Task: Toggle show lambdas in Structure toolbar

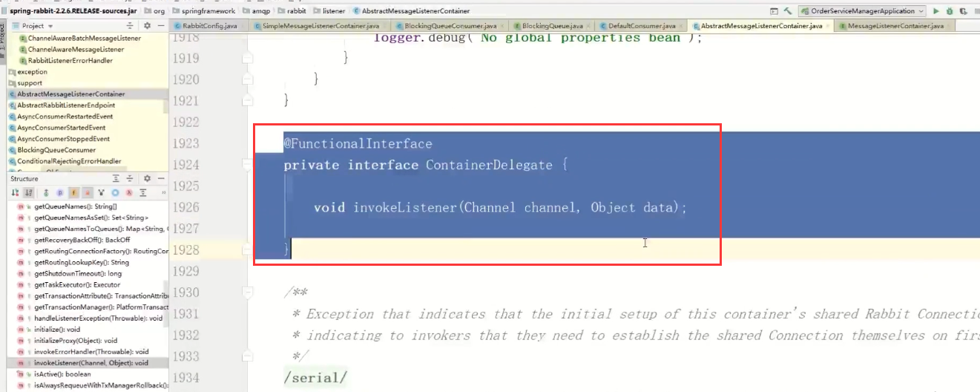Action: 129,193
